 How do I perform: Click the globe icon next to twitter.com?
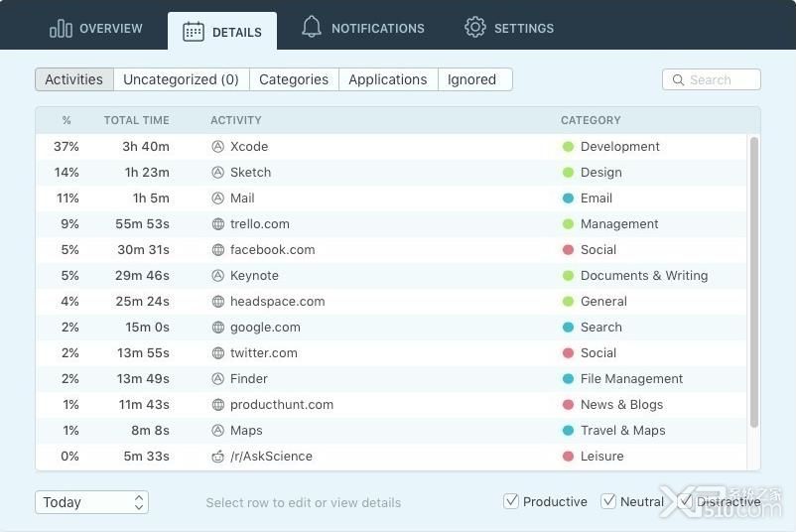coord(217,352)
